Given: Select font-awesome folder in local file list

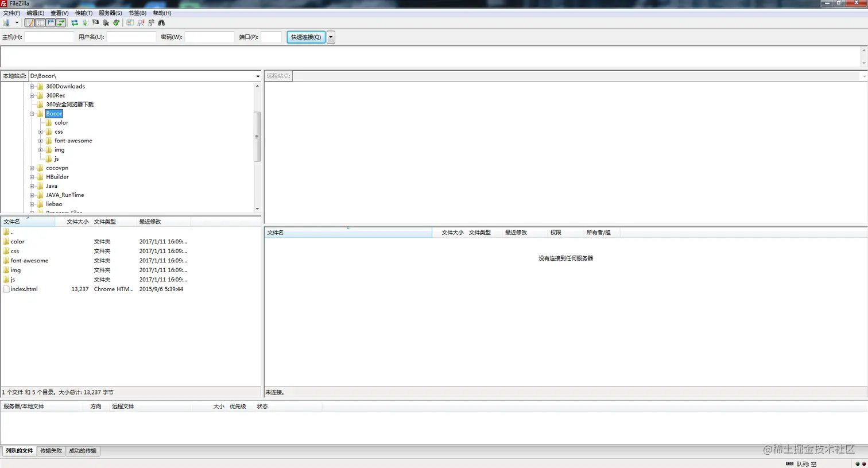Looking at the screenshot, I should tap(29, 261).
